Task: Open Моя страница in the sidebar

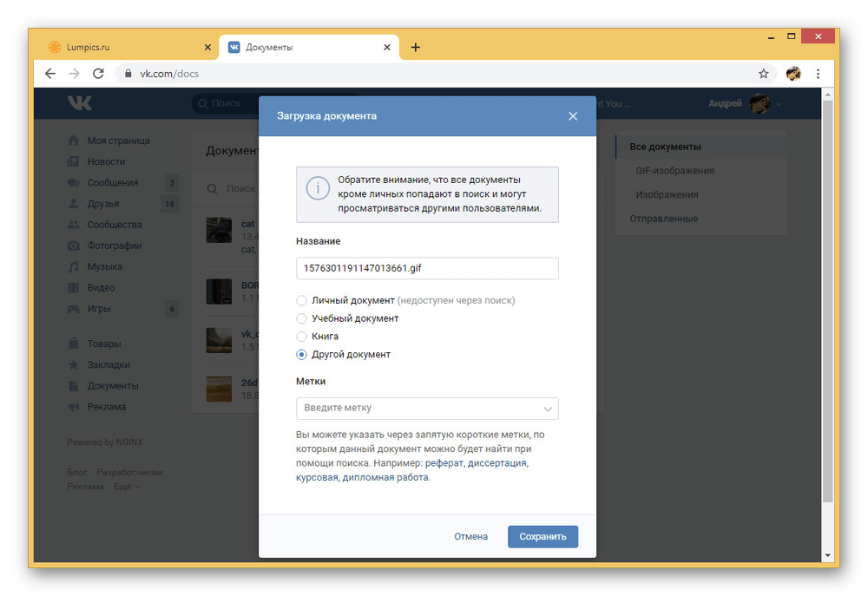Action: pyautogui.click(x=118, y=141)
